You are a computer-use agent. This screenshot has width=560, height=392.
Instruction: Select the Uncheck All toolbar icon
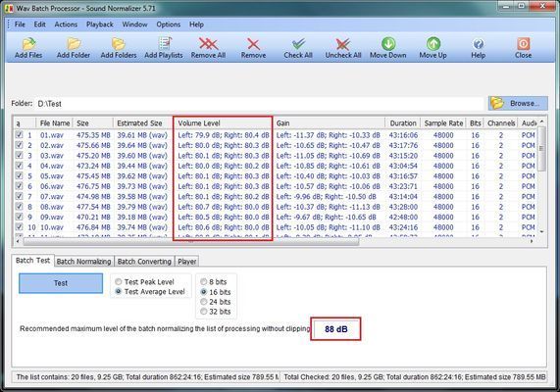(343, 48)
